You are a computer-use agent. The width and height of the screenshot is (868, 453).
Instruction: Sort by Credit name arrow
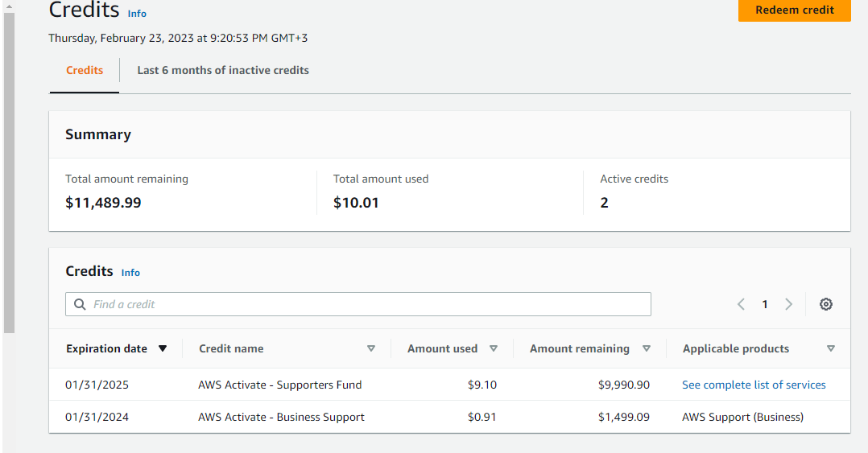[x=371, y=349]
